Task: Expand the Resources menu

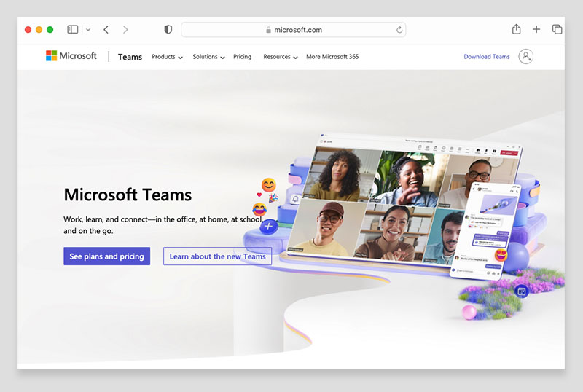Action: click(x=281, y=57)
